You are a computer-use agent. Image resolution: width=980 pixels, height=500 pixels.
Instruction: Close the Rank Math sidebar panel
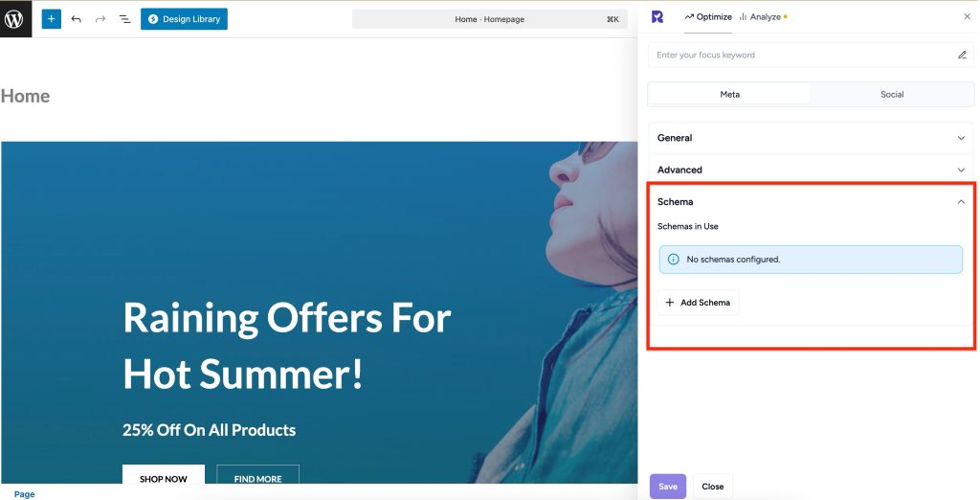[966, 16]
